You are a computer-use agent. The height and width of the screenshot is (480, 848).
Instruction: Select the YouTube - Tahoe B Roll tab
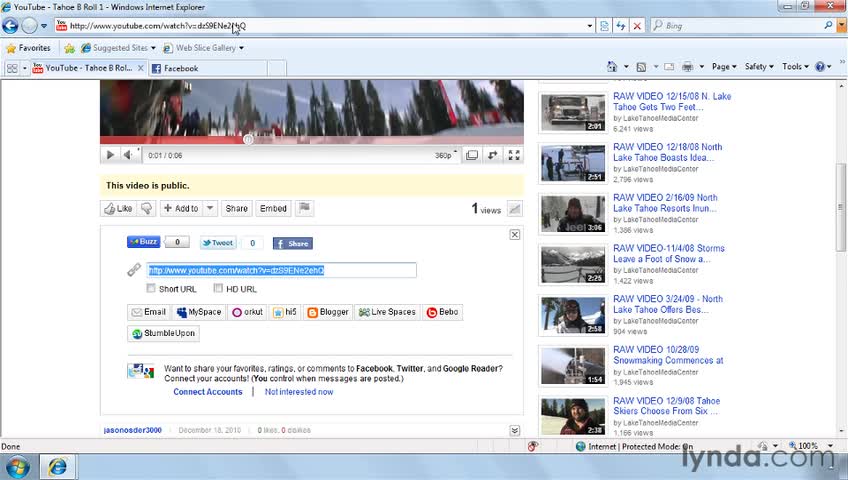(88, 68)
